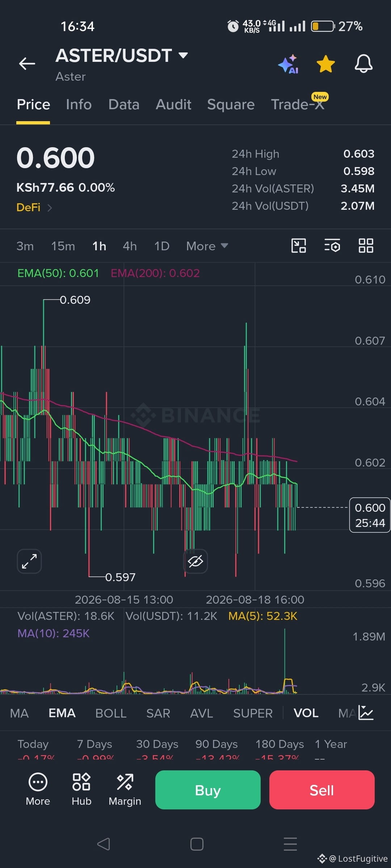Select the 4h timeframe
Viewport: 391px width, 868px height.
coord(130,246)
